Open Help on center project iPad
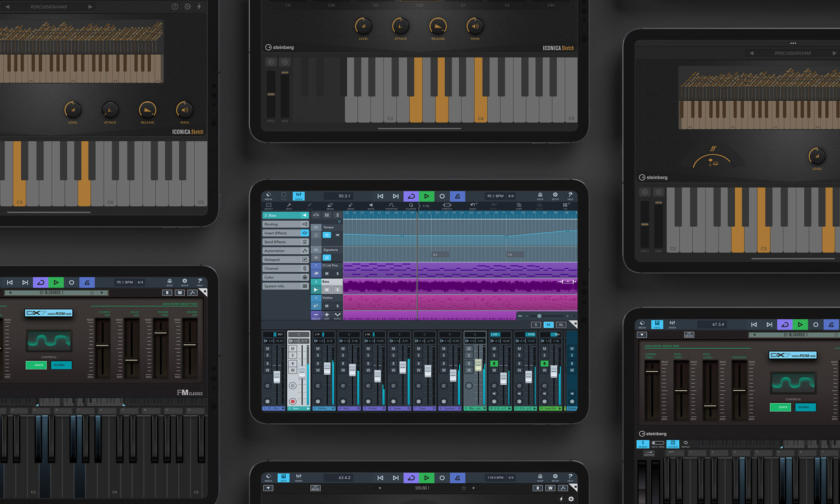The image size is (840, 504). [x=570, y=196]
